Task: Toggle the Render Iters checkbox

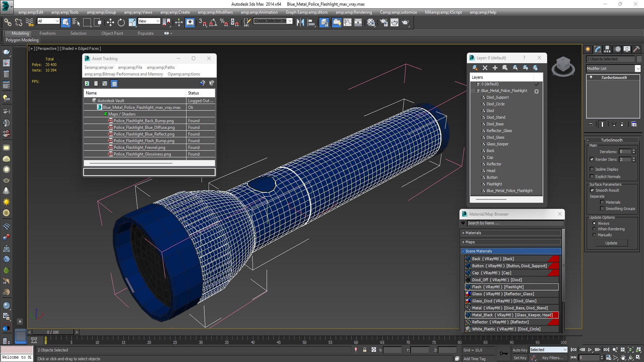Action: [x=592, y=160]
